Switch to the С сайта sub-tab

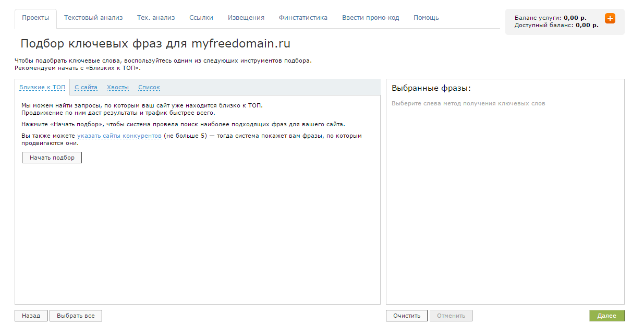[x=86, y=88]
